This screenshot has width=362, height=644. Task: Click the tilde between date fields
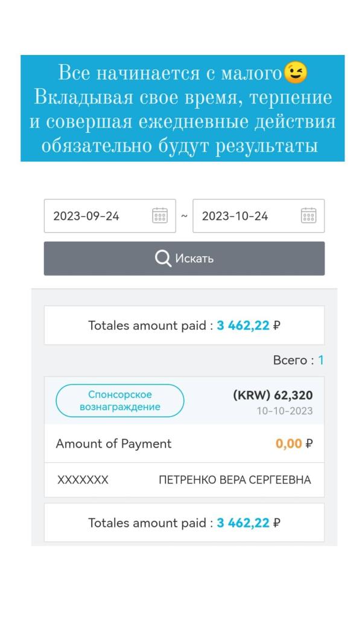click(184, 216)
